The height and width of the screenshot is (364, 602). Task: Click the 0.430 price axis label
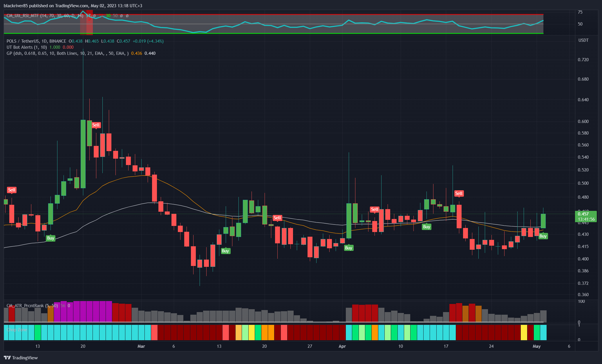pos(583,234)
